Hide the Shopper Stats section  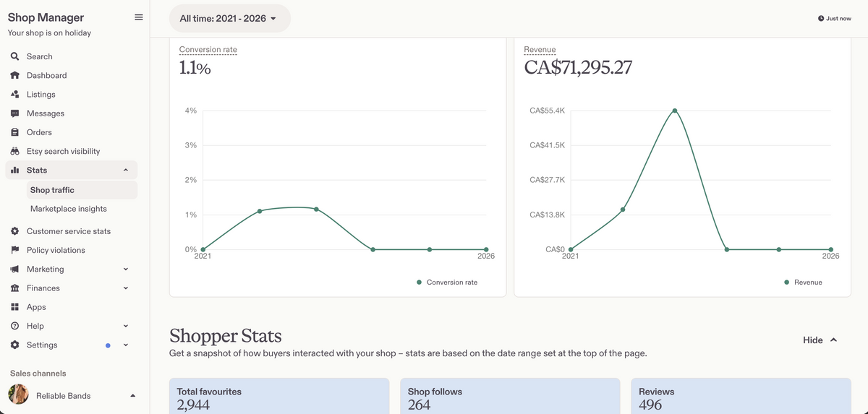[820, 340]
